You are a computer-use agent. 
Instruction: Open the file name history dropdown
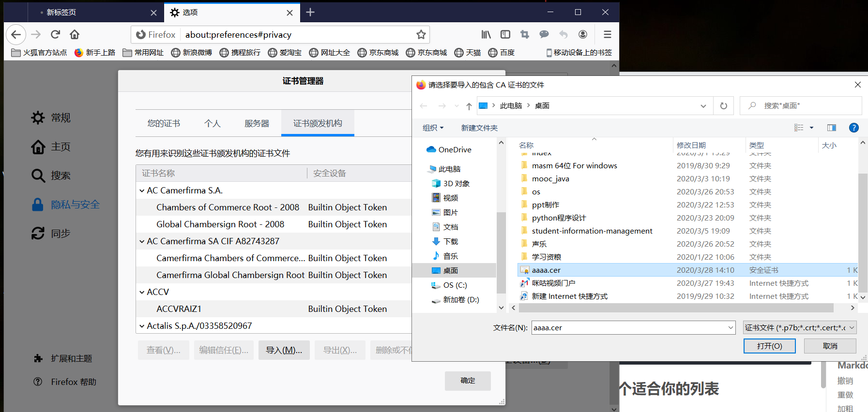731,328
